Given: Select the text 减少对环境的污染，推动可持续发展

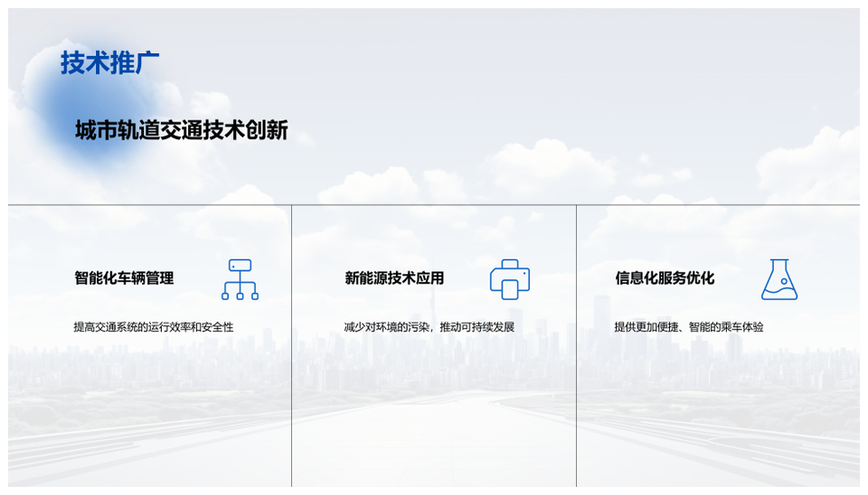Looking at the screenshot, I should click(429, 327).
